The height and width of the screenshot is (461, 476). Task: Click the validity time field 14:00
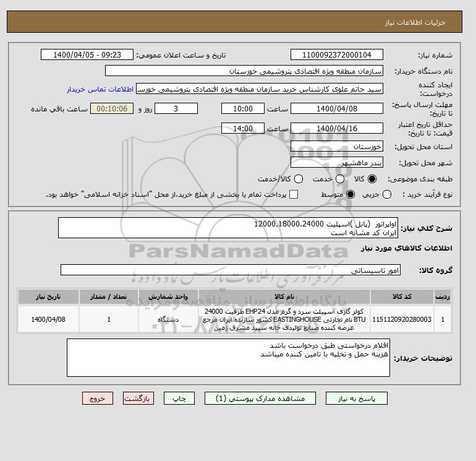(x=243, y=128)
